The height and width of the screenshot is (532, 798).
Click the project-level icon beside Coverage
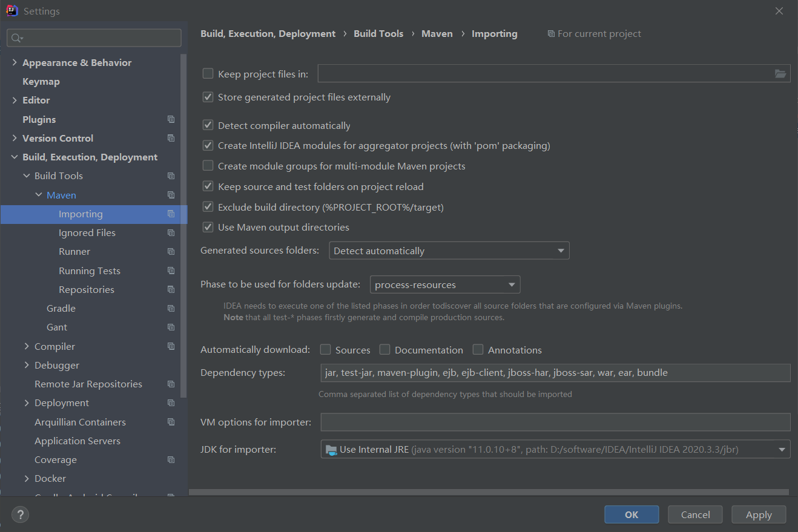click(171, 459)
